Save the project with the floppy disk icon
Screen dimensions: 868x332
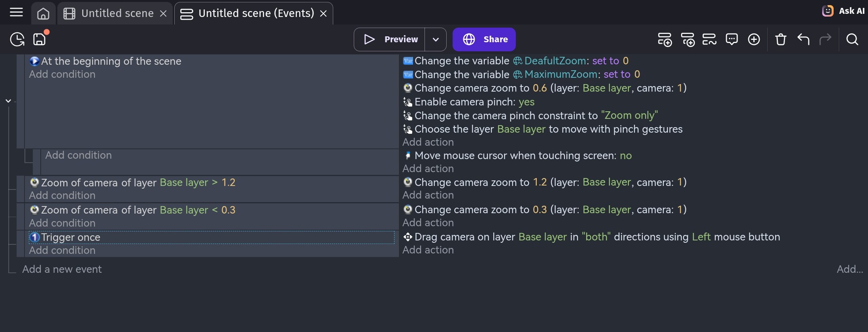40,39
